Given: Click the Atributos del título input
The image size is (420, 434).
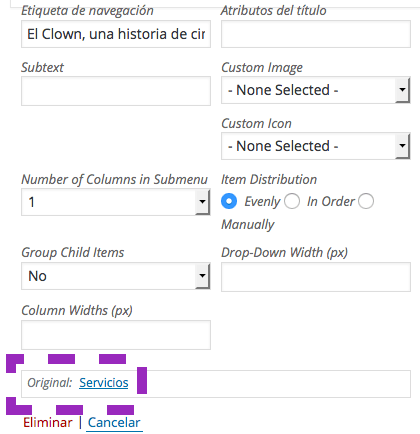Looking at the screenshot, I should pos(316,34).
